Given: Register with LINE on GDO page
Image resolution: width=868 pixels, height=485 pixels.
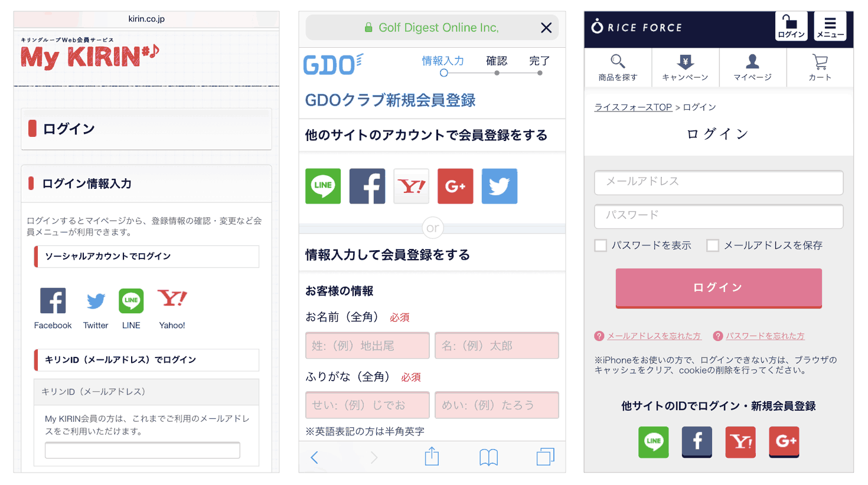Looking at the screenshot, I should (323, 186).
